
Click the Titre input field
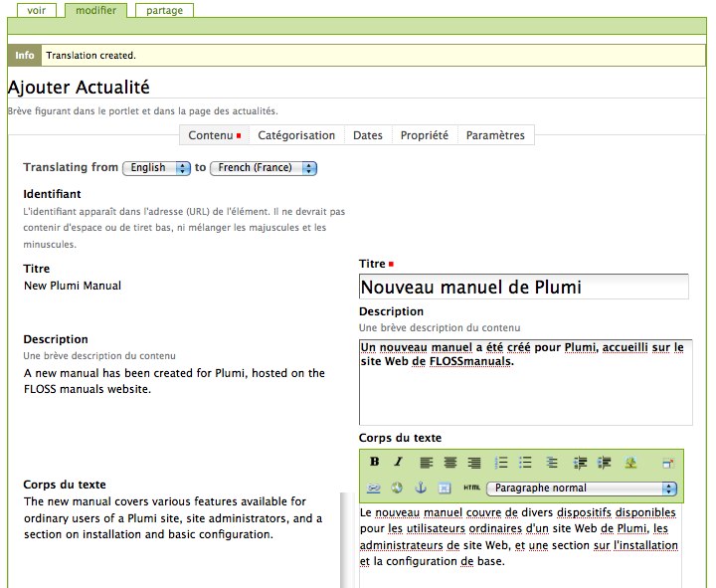523,287
